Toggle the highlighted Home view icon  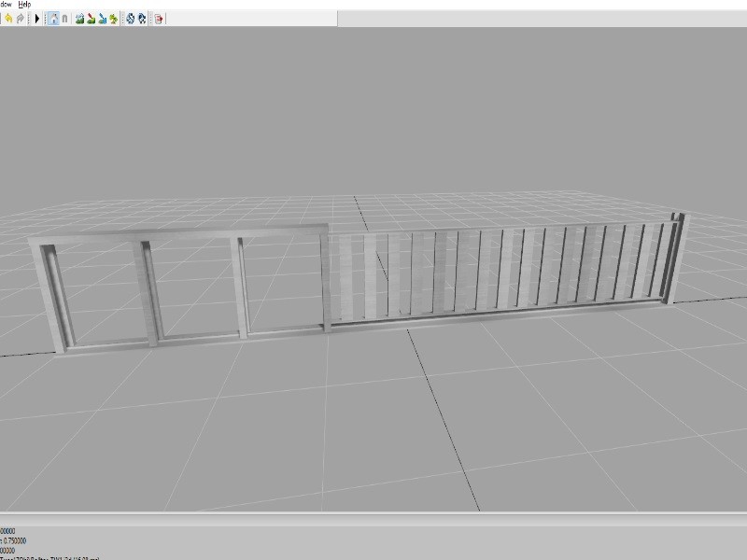click(54, 19)
